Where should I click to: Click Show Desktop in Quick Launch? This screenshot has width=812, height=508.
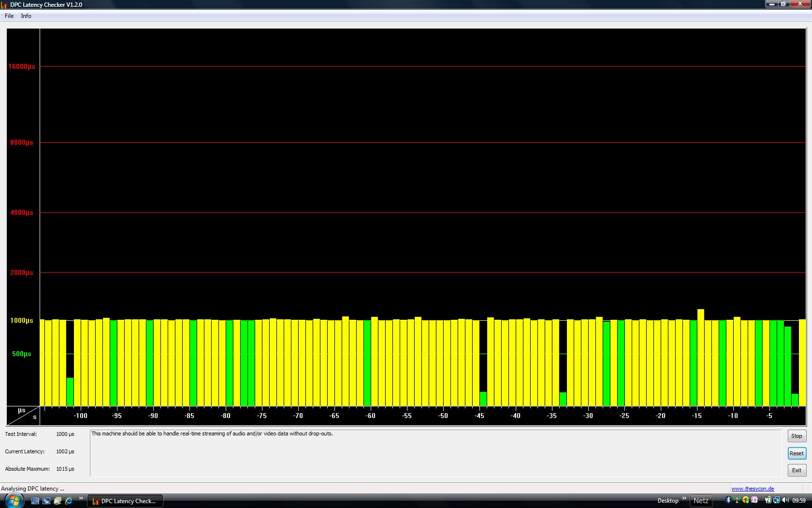pyautogui.click(x=35, y=501)
